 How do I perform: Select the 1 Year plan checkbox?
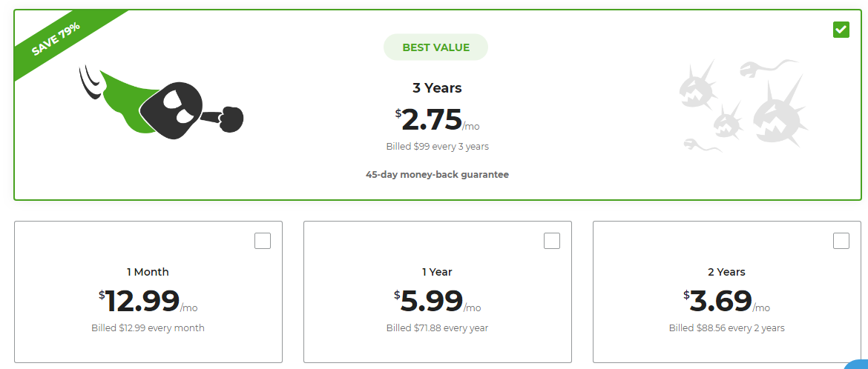click(x=552, y=241)
